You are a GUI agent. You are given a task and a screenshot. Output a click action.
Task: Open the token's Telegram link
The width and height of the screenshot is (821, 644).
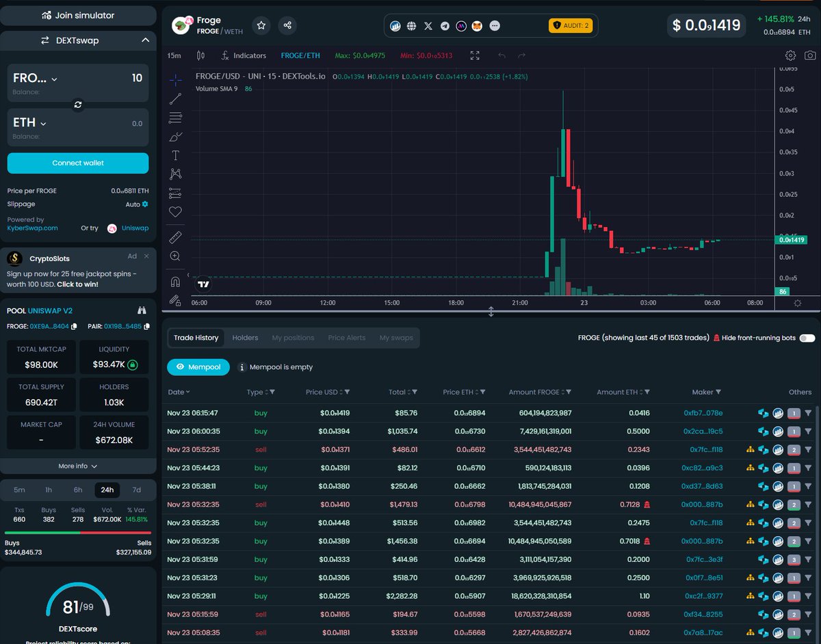445,26
